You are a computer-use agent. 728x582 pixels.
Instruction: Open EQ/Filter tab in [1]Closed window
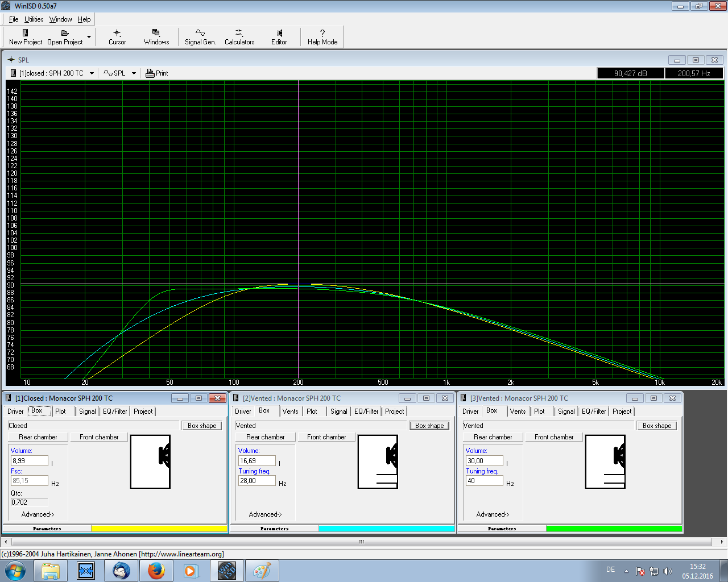click(x=115, y=411)
